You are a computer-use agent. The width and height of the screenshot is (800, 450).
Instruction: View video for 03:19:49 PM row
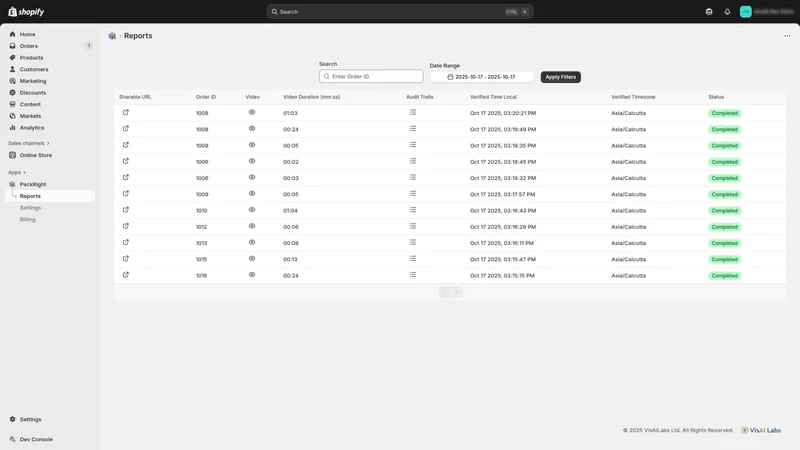coord(252,129)
